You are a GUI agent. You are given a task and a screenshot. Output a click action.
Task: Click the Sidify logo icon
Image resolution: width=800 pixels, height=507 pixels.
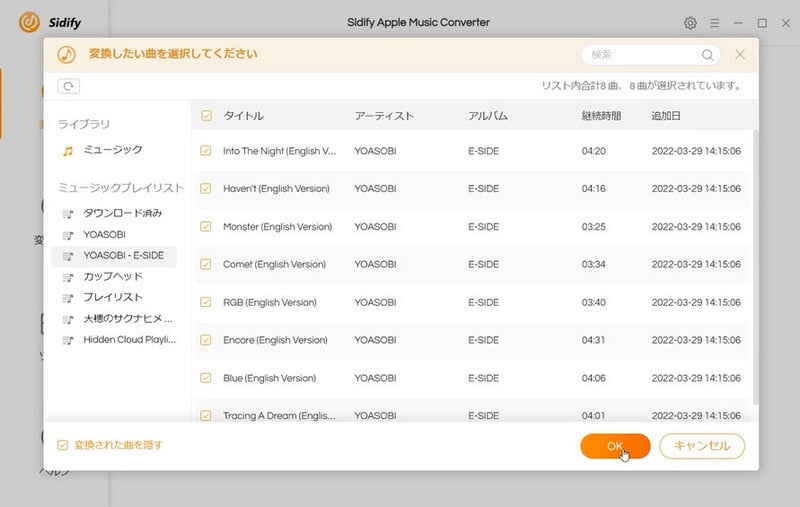pos(30,22)
